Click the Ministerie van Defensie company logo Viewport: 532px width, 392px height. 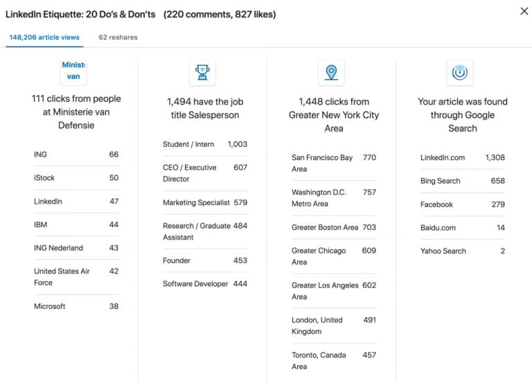point(74,72)
